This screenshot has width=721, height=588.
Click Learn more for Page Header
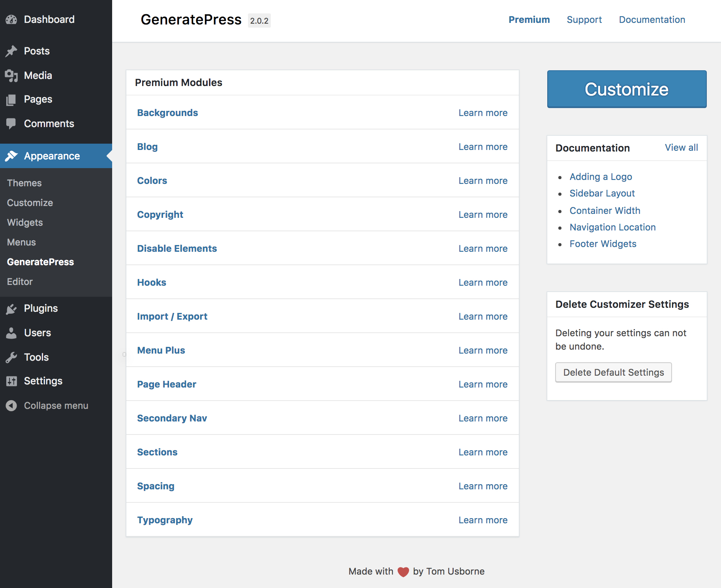pos(483,384)
